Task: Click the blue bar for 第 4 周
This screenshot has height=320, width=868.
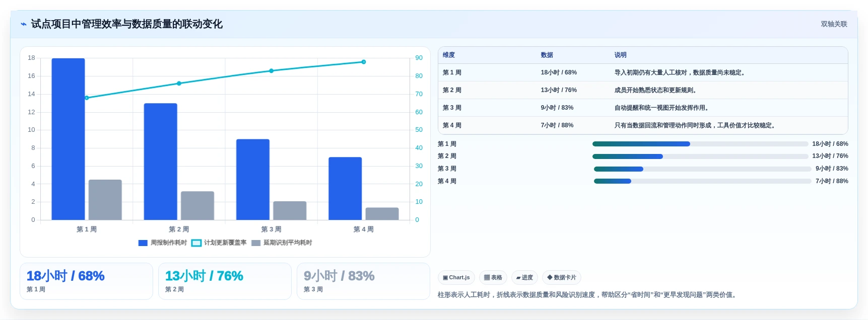Action: pyautogui.click(x=345, y=189)
